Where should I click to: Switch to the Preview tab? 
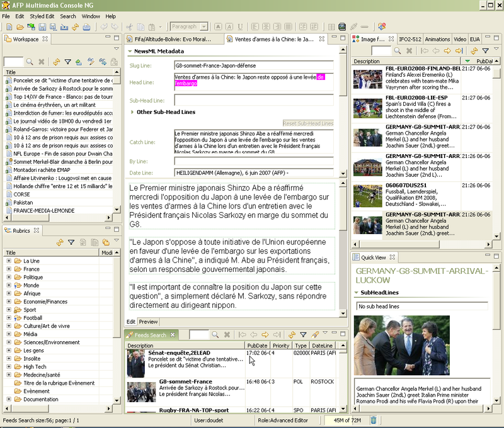[x=148, y=322]
